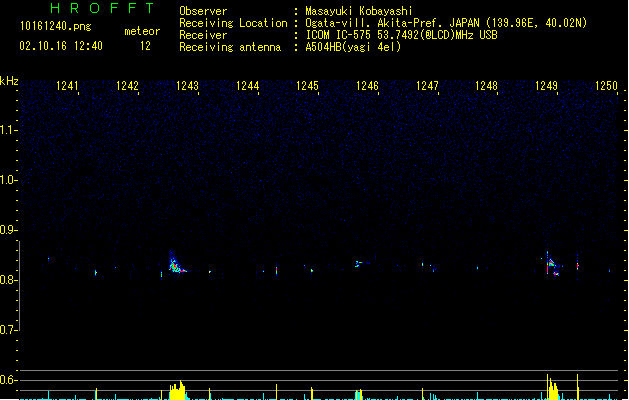Click the 1.1 kHz frequency label
Viewport: 629px width, 400px height.
pyautogui.click(x=8, y=130)
